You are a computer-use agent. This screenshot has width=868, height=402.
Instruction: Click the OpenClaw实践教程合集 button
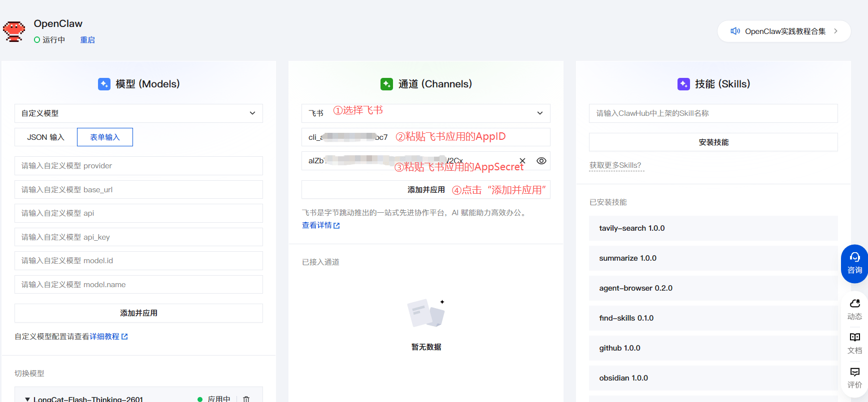[x=784, y=31]
